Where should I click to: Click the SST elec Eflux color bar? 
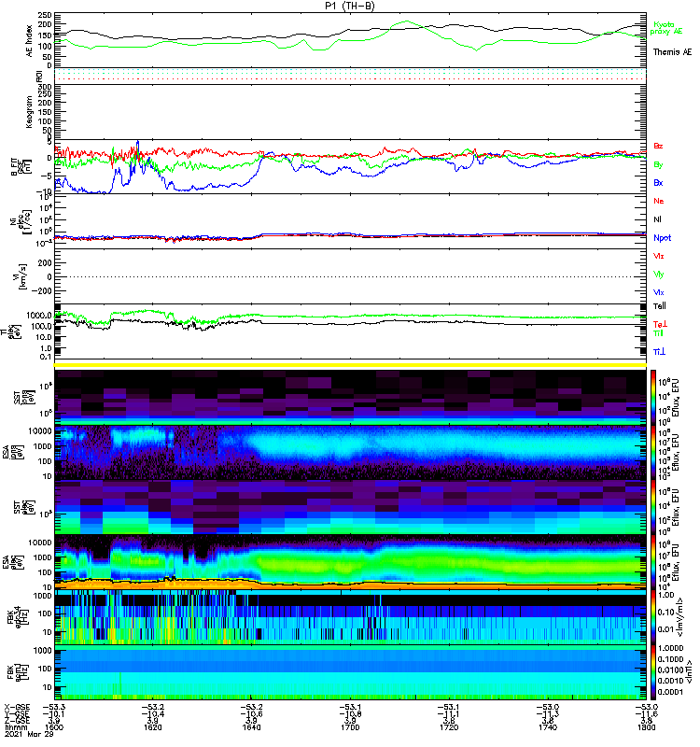(653, 507)
